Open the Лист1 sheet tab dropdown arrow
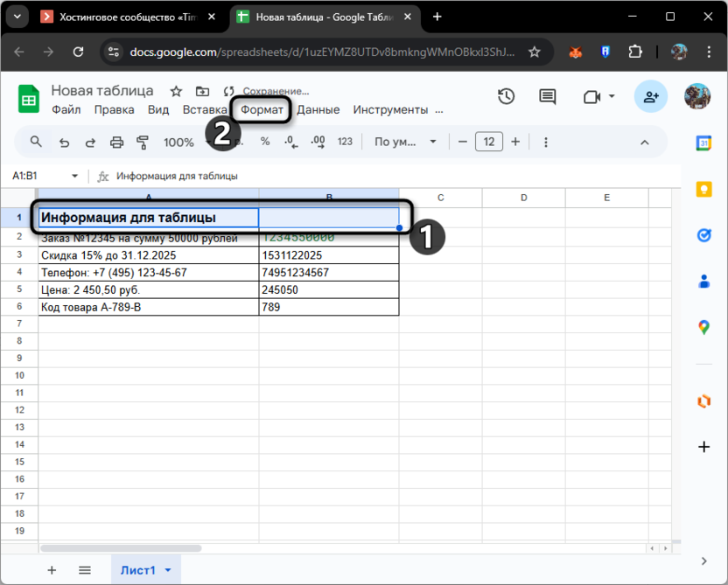 pyautogui.click(x=167, y=570)
